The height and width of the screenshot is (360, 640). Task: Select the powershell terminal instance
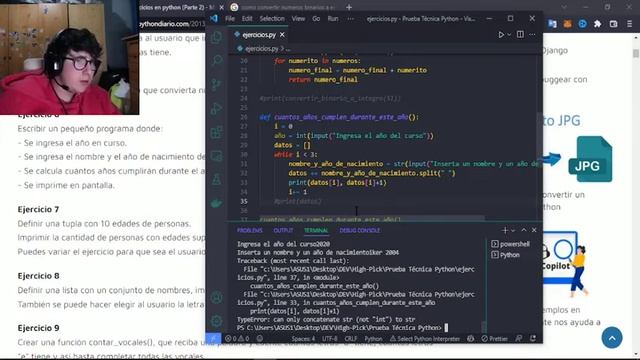[x=511, y=244]
